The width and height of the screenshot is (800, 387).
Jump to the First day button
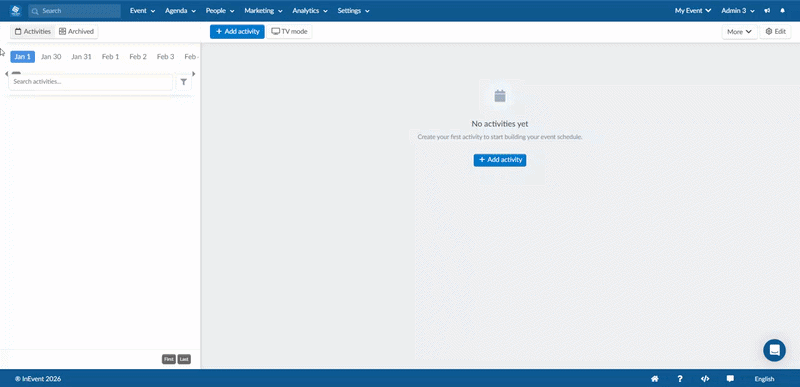pos(169,359)
